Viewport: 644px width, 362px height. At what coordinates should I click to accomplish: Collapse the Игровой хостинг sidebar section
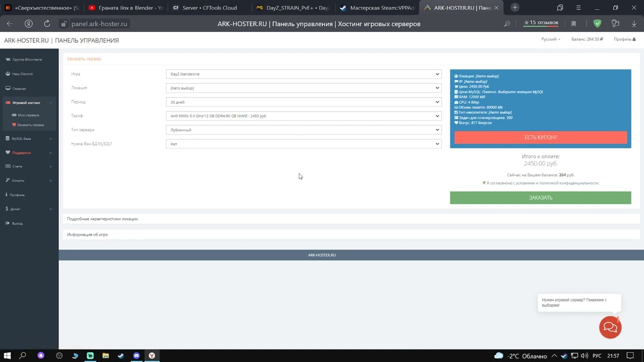tap(29, 103)
